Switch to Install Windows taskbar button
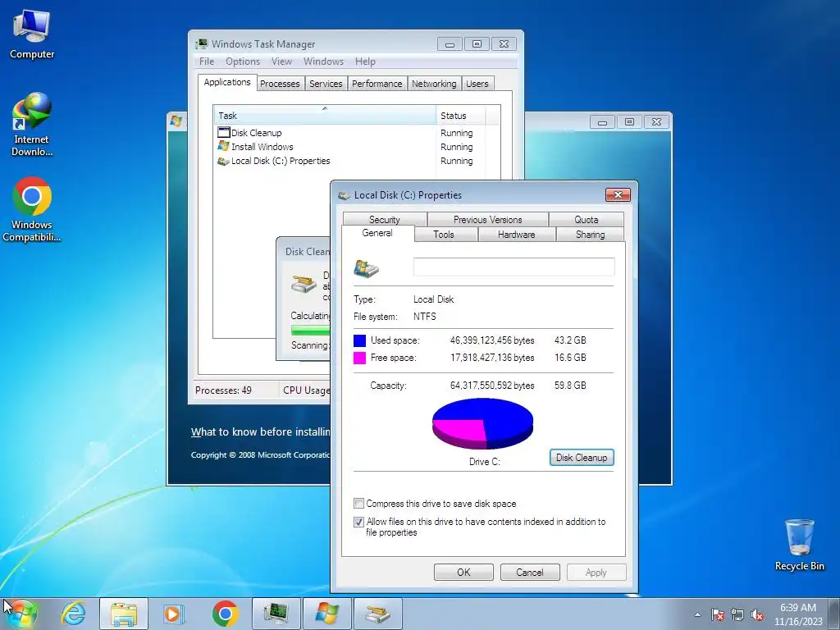 pos(327,614)
